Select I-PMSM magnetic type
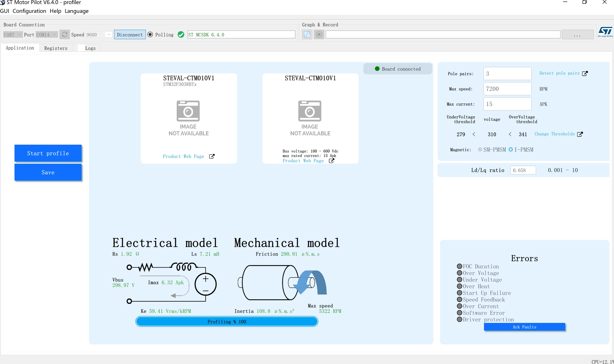The height and width of the screenshot is (364, 614). (511, 149)
